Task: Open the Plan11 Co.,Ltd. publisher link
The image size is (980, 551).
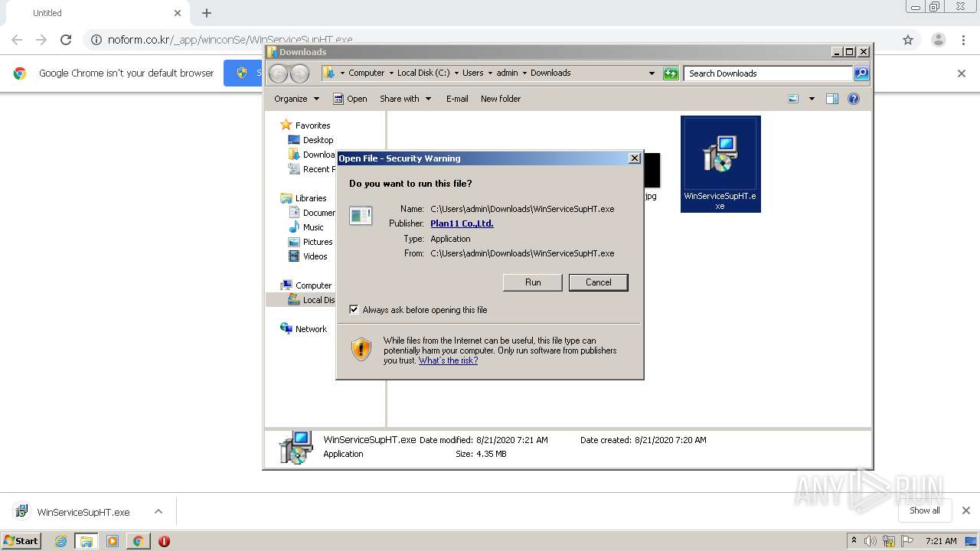Action: coord(462,223)
